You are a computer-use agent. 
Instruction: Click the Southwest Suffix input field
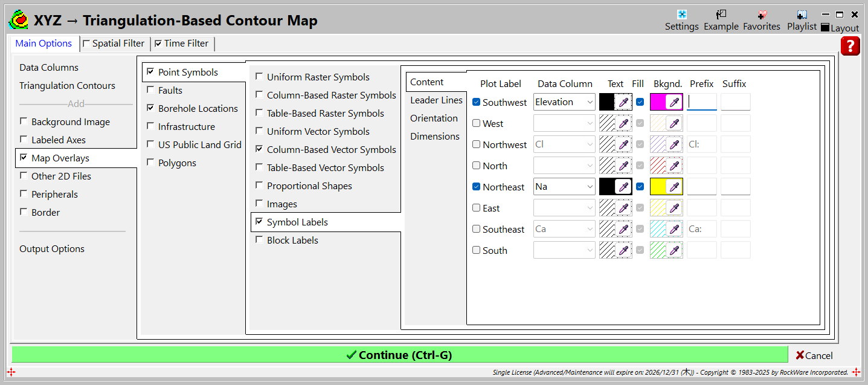pyautogui.click(x=735, y=102)
